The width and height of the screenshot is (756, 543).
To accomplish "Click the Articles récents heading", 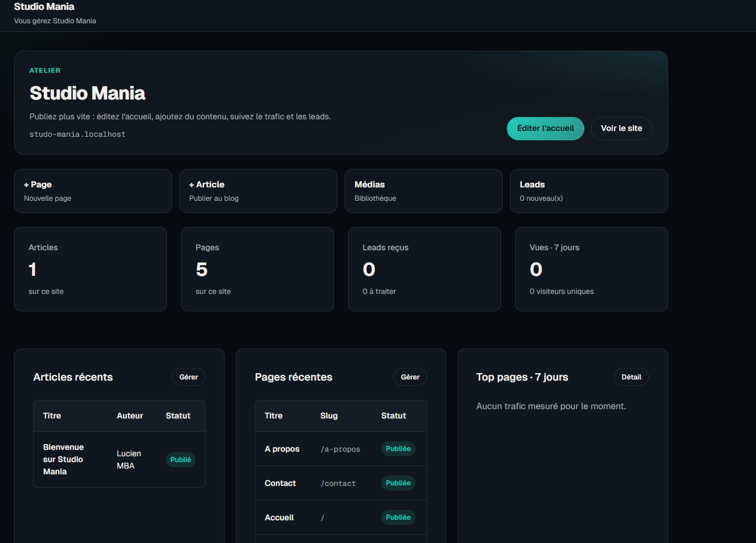I will 73,377.
